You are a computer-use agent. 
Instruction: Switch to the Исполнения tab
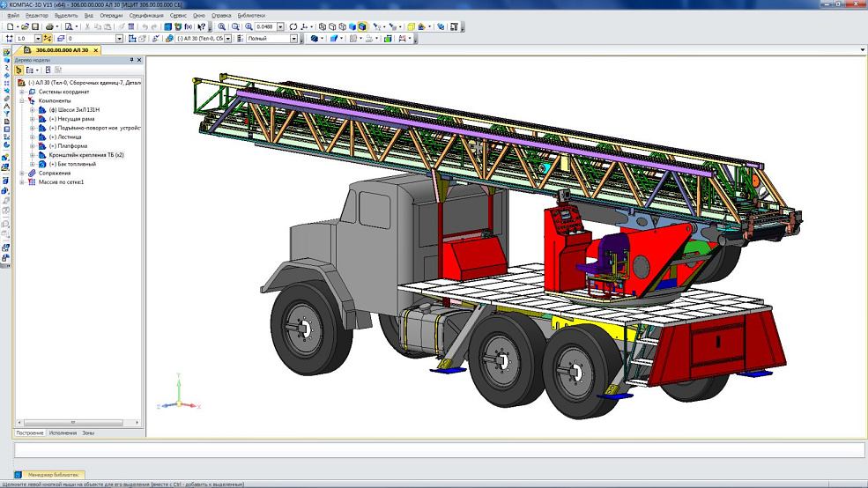[x=63, y=433]
